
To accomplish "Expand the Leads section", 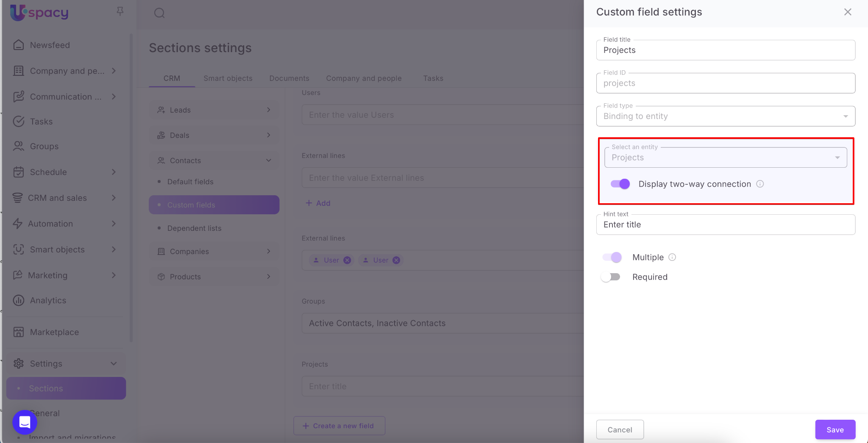I will (214, 110).
